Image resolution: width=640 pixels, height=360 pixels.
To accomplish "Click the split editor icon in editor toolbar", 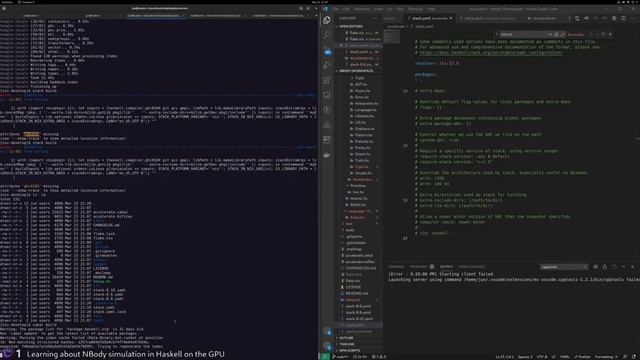I will [623, 18].
